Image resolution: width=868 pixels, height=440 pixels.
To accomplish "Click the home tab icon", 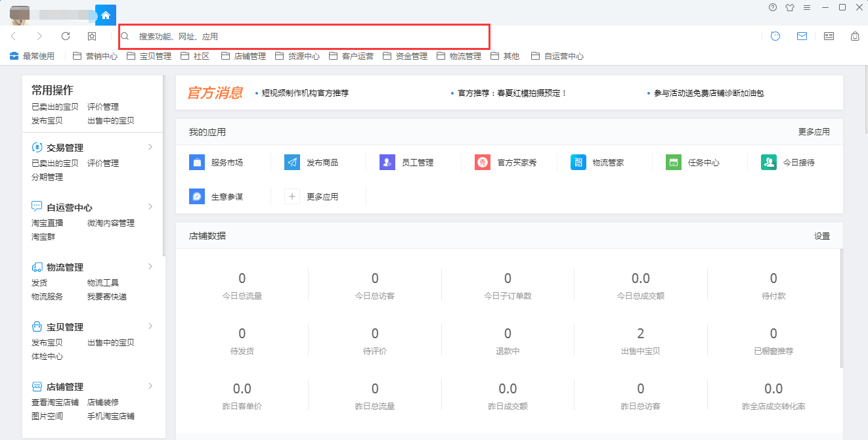I will (x=106, y=15).
